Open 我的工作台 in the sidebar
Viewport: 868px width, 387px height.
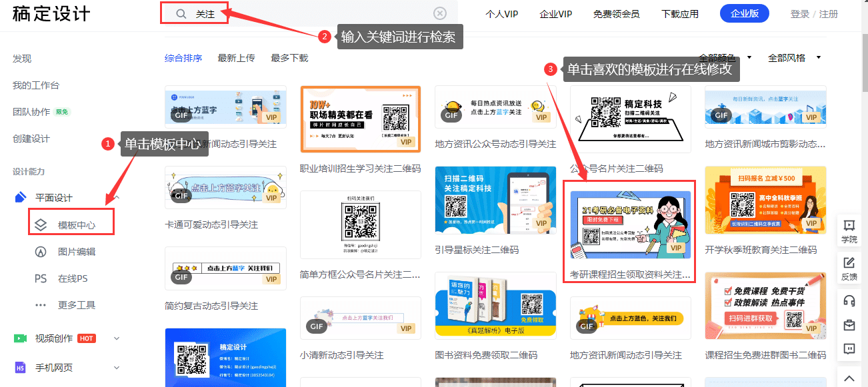[x=36, y=85]
